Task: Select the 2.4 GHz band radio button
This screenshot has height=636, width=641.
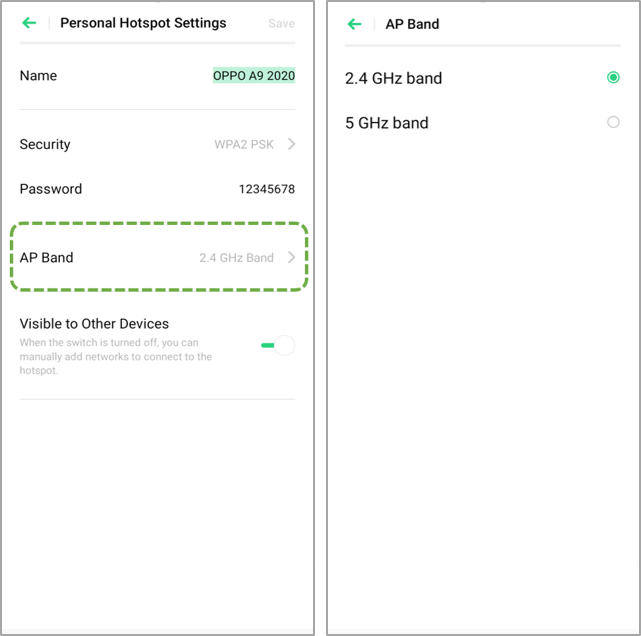Action: [x=613, y=77]
